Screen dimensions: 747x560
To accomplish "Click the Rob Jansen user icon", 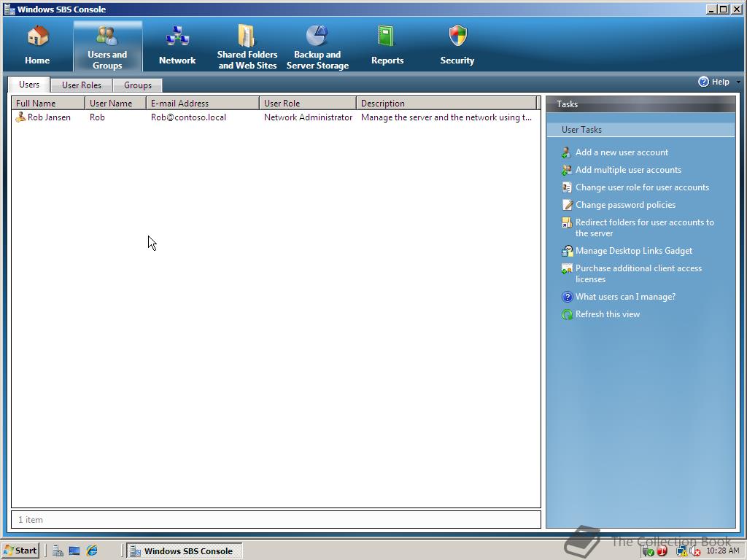I will [20, 117].
